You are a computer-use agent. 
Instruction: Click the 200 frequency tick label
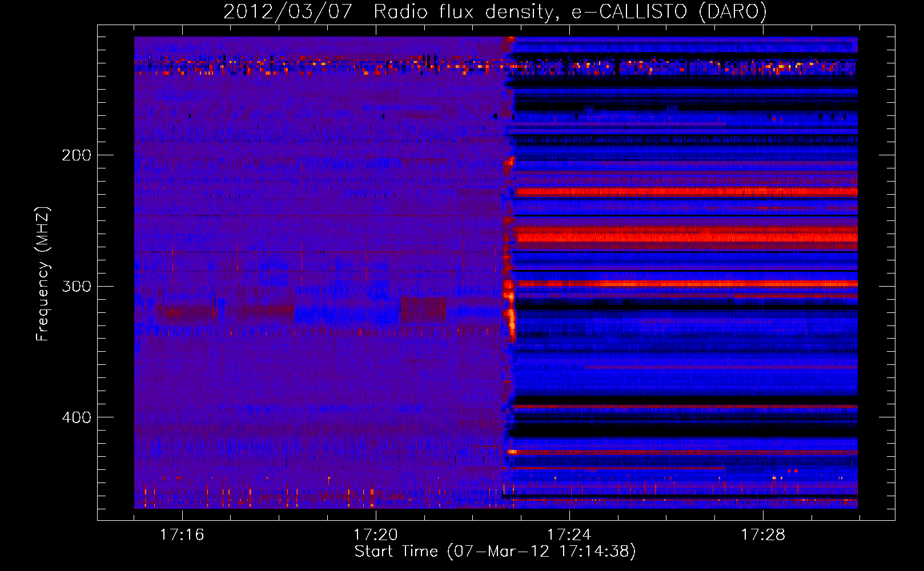[76, 155]
